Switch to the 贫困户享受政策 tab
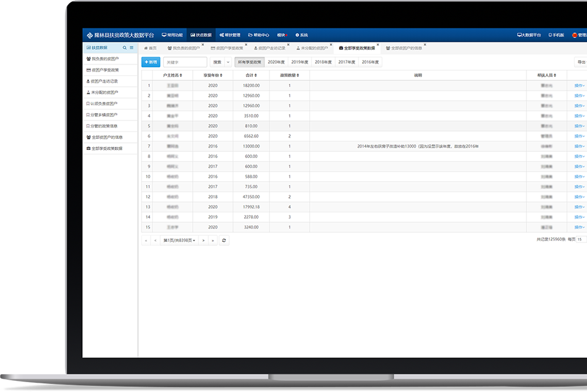 227,48
